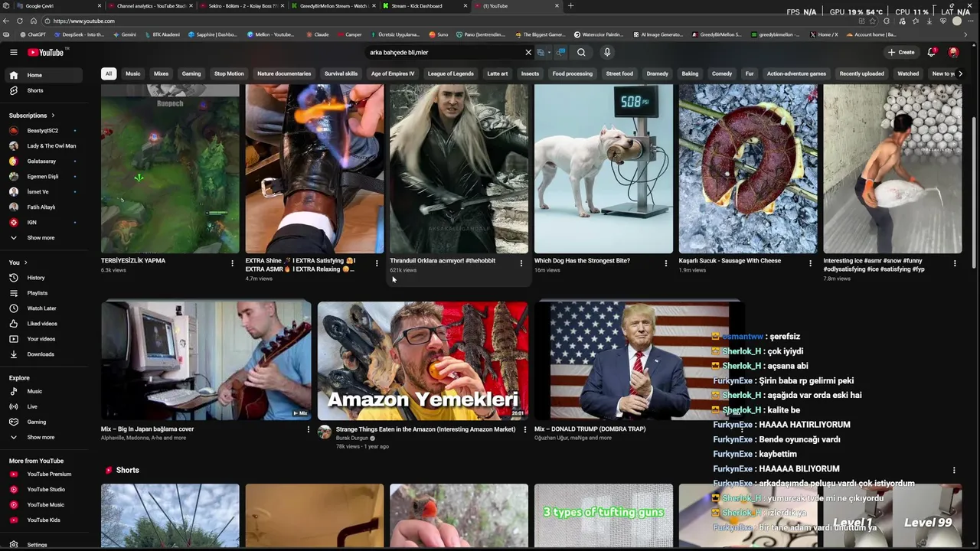Click the Create button
Screen dimensions: 980x551
(x=901, y=52)
